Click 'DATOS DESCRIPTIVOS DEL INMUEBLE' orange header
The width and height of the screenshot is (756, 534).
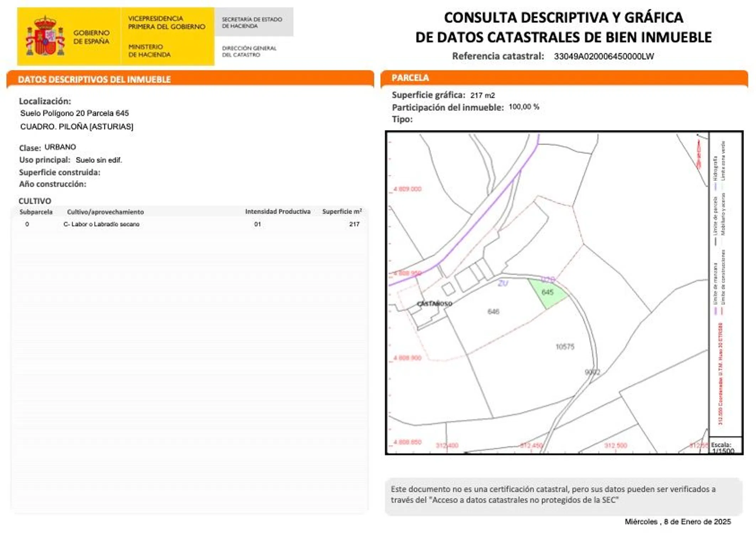[x=94, y=79]
